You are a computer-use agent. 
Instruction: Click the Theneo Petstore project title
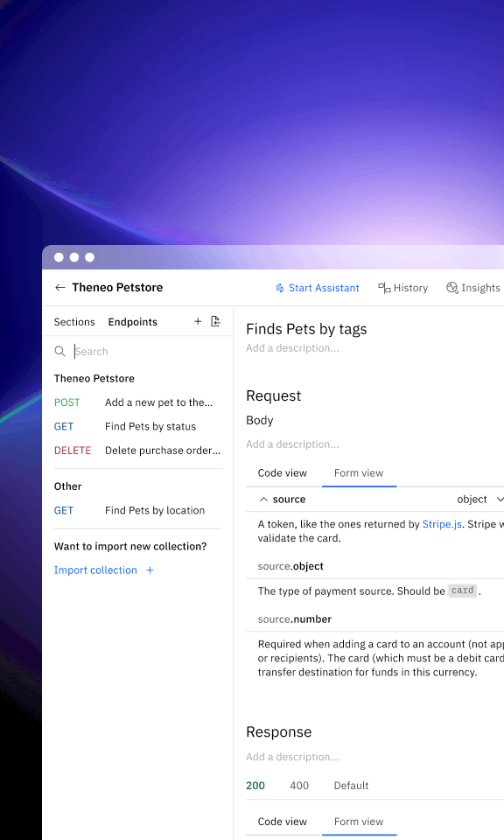pos(117,288)
